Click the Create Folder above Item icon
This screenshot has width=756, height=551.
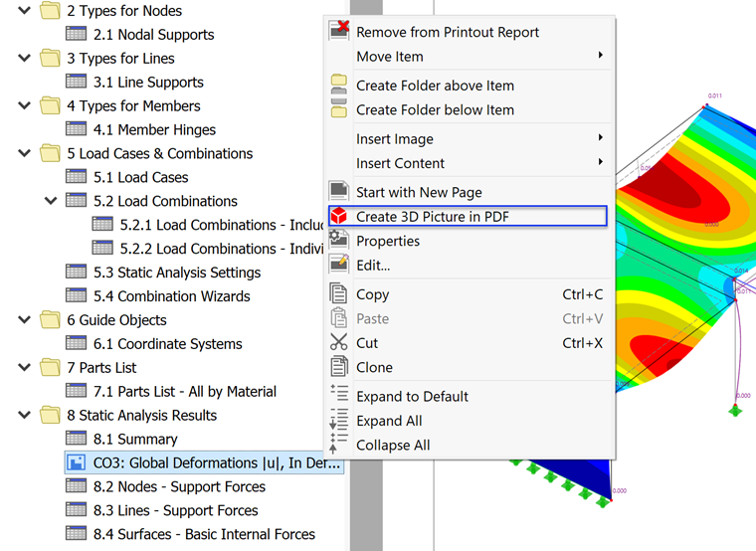click(339, 85)
